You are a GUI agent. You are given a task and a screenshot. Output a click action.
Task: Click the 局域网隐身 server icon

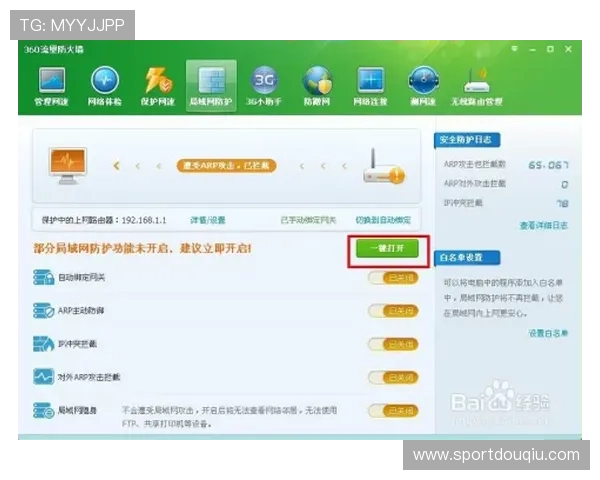(43, 410)
